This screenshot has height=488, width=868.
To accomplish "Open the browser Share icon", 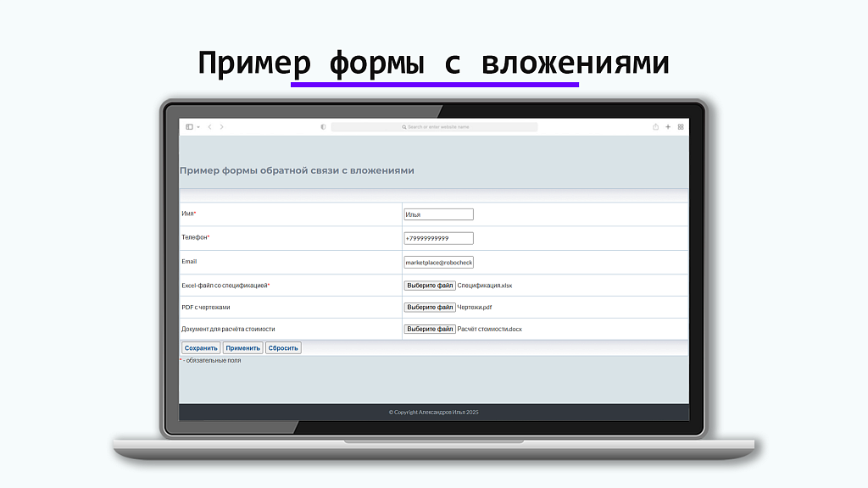I will click(655, 127).
